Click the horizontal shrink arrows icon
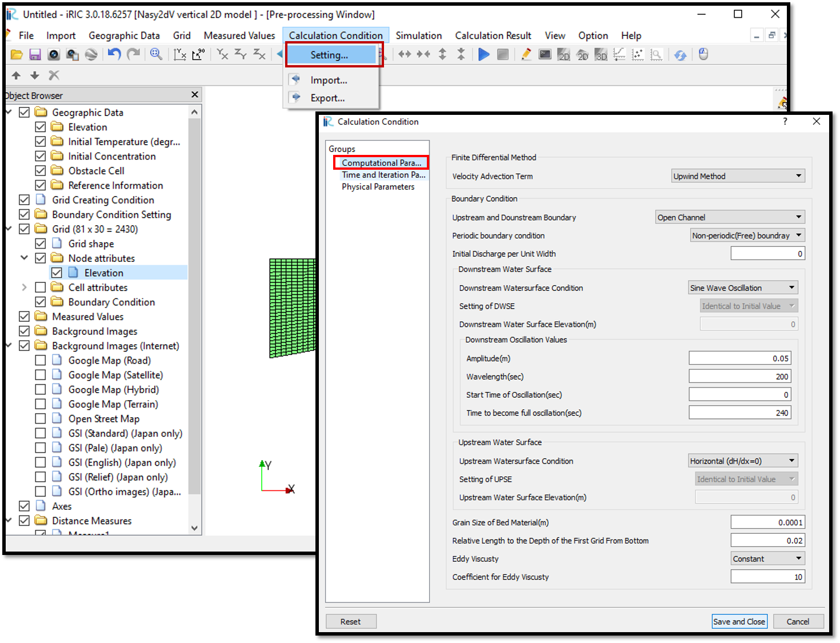 423,54
